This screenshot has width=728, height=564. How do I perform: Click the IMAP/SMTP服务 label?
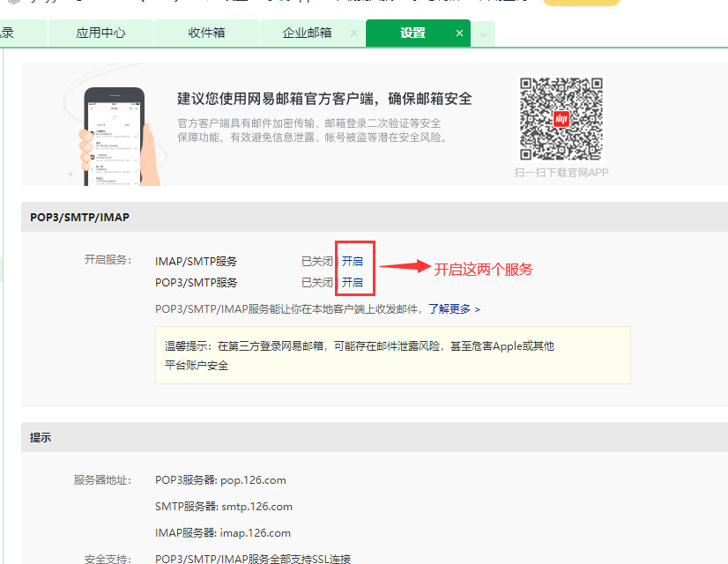pos(196,262)
